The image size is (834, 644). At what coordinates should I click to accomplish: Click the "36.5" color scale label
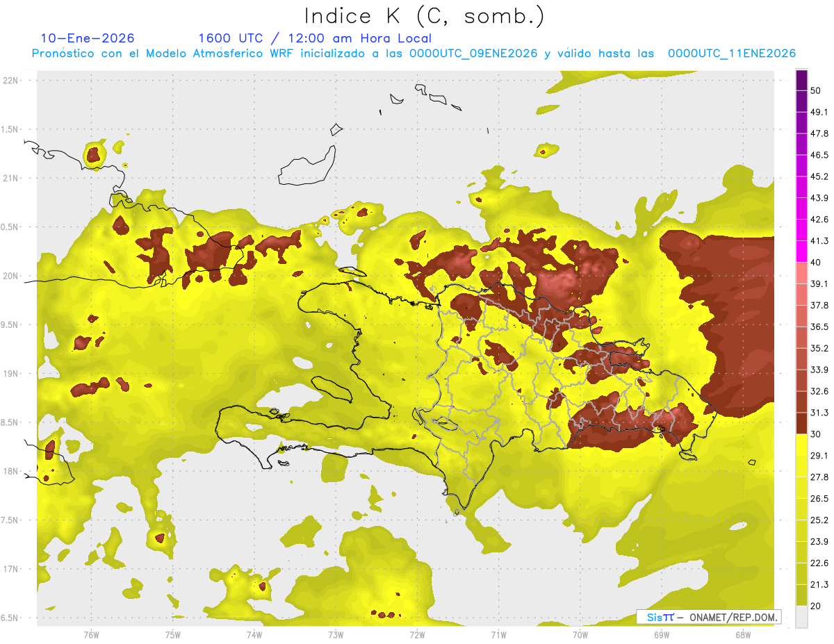819,327
